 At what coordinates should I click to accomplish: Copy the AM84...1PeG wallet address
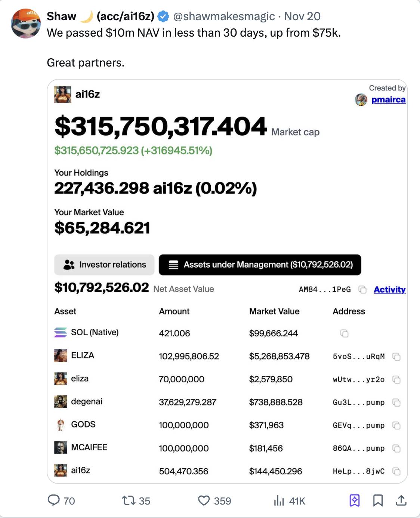click(x=362, y=290)
